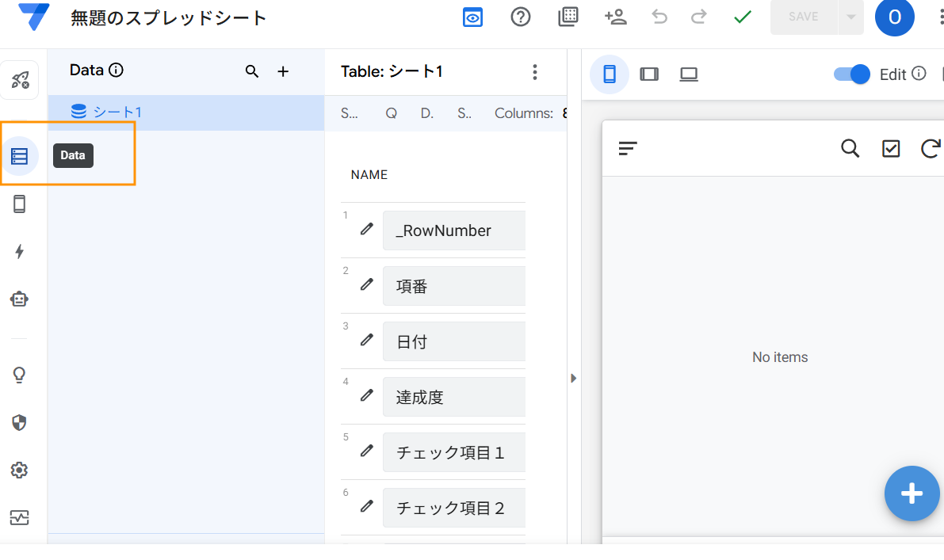This screenshot has width=944, height=560.
Task: Open the Actions lightning bolt section
Action: tap(20, 252)
